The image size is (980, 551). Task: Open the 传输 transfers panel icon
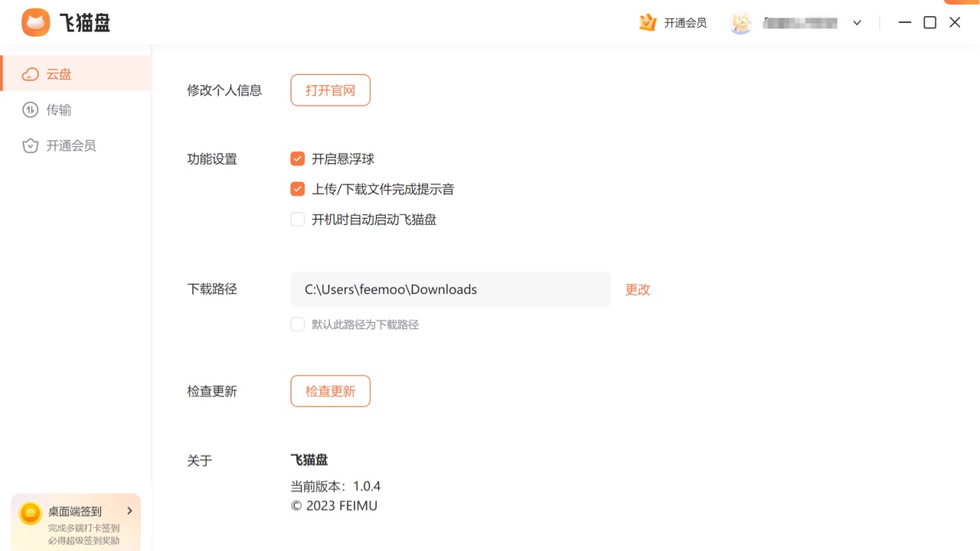30,109
